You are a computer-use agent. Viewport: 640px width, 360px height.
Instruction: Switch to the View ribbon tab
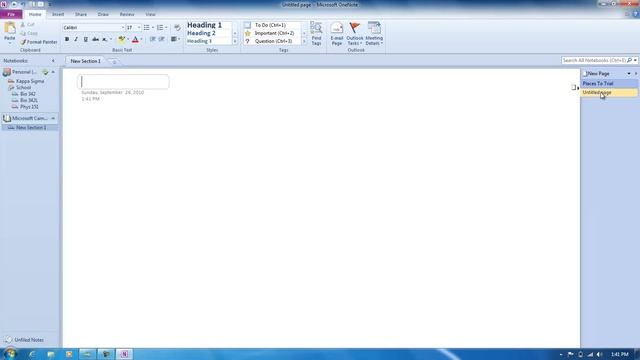[x=151, y=14]
